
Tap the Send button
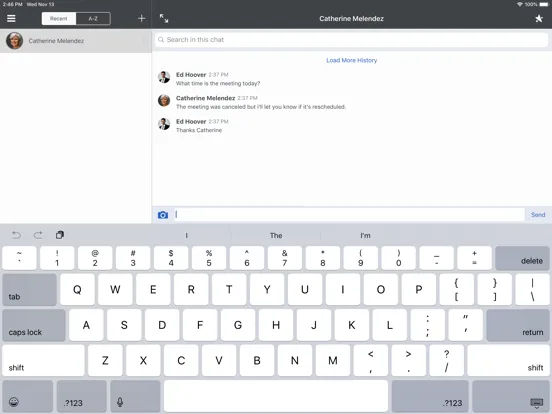tap(538, 214)
